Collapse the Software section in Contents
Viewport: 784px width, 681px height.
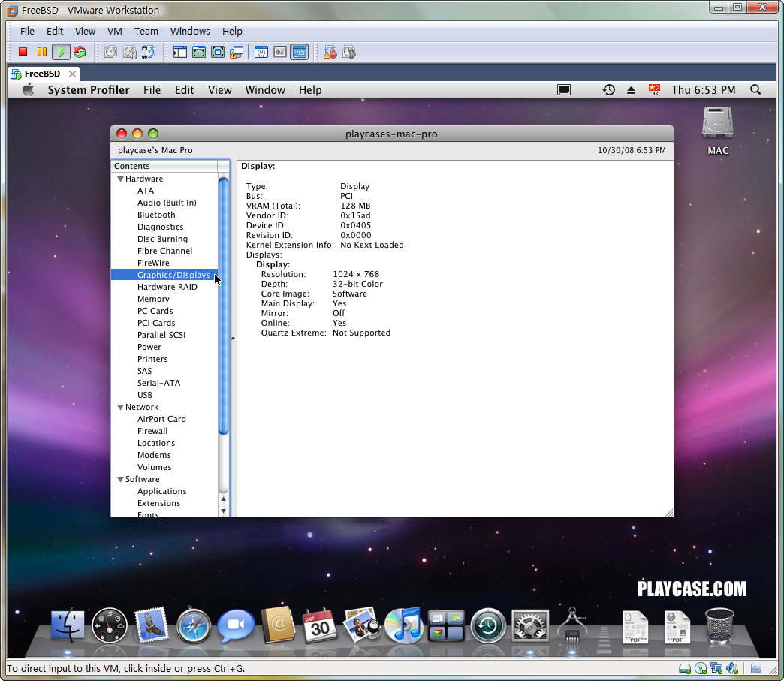coord(120,480)
